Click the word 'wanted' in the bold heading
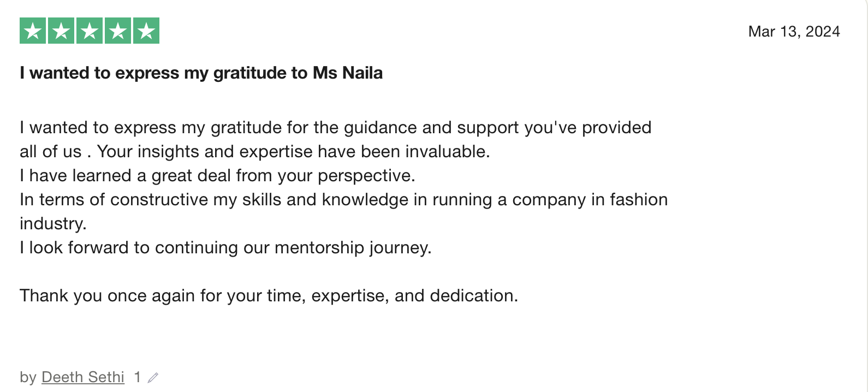The height and width of the screenshot is (392, 868). (60, 73)
